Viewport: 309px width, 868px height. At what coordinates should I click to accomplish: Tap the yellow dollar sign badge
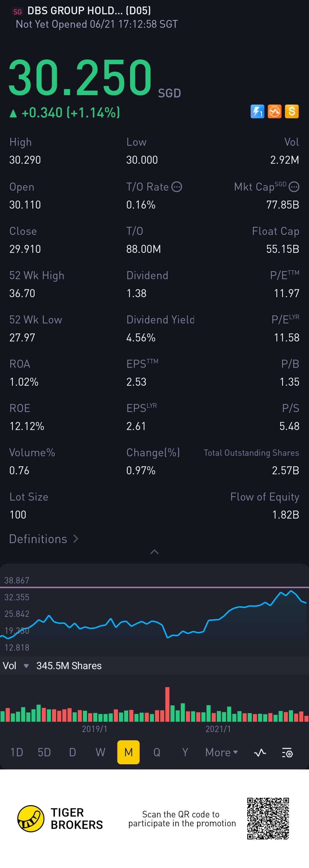coord(292,111)
